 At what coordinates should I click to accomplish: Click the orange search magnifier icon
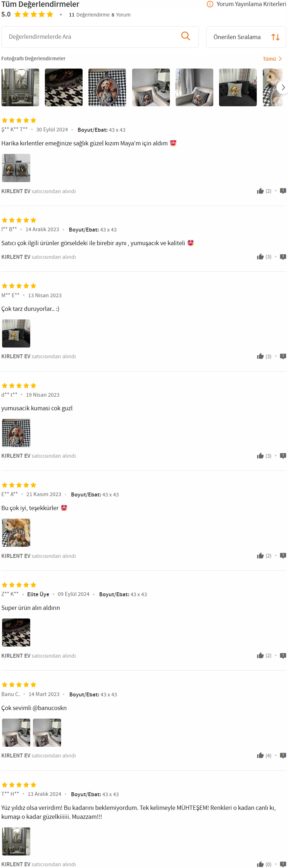click(186, 36)
